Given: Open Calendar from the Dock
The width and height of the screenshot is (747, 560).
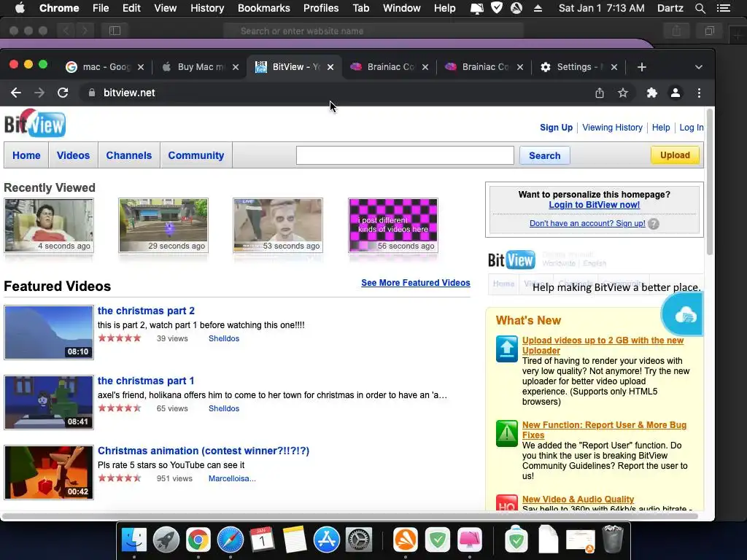Looking at the screenshot, I should point(262,540).
